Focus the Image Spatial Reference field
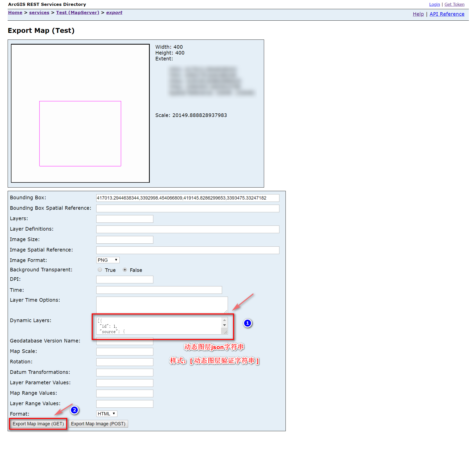The height and width of the screenshot is (462, 476). point(188,250)
